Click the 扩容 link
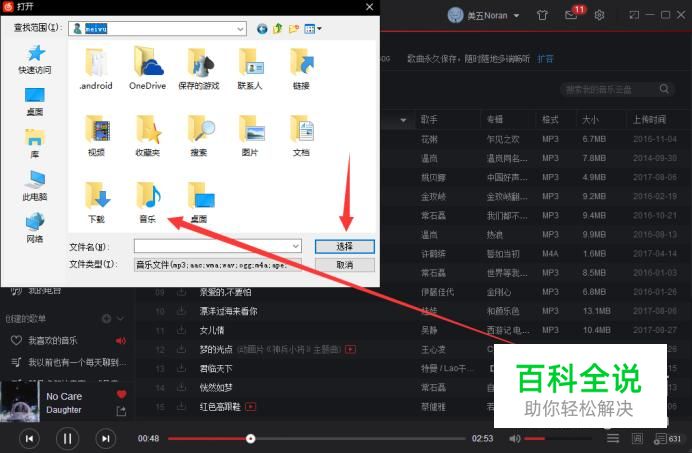The image size is (692, 453). 545,59
